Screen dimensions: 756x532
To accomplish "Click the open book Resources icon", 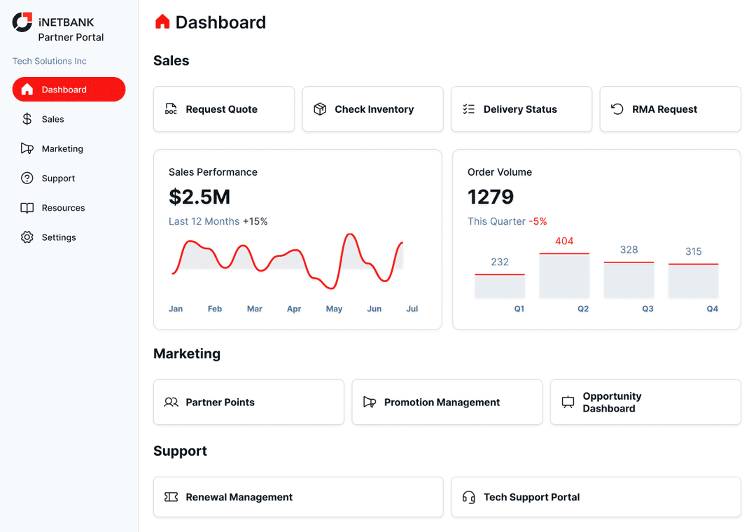I will (27, 208).
